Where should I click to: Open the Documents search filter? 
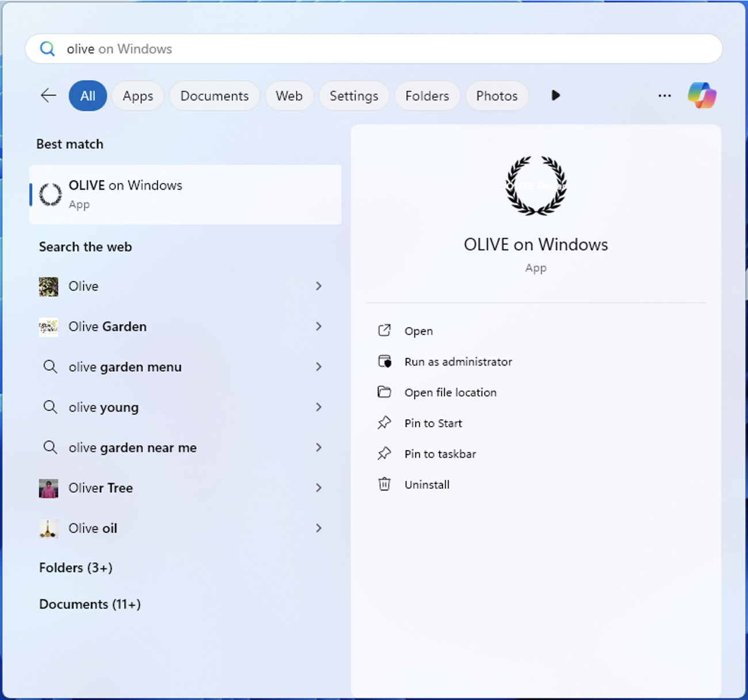(214, 96)
